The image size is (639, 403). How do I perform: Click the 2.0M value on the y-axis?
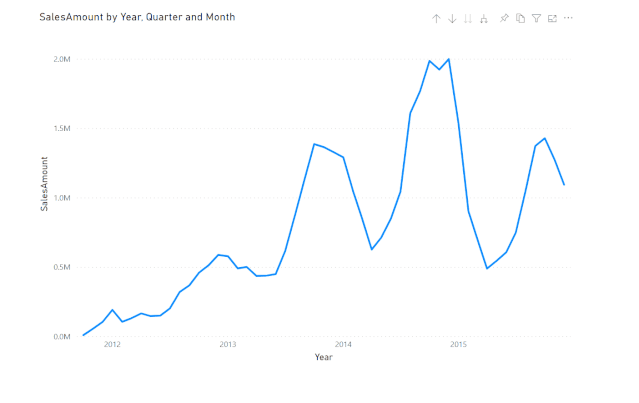[x=61, y=59]
